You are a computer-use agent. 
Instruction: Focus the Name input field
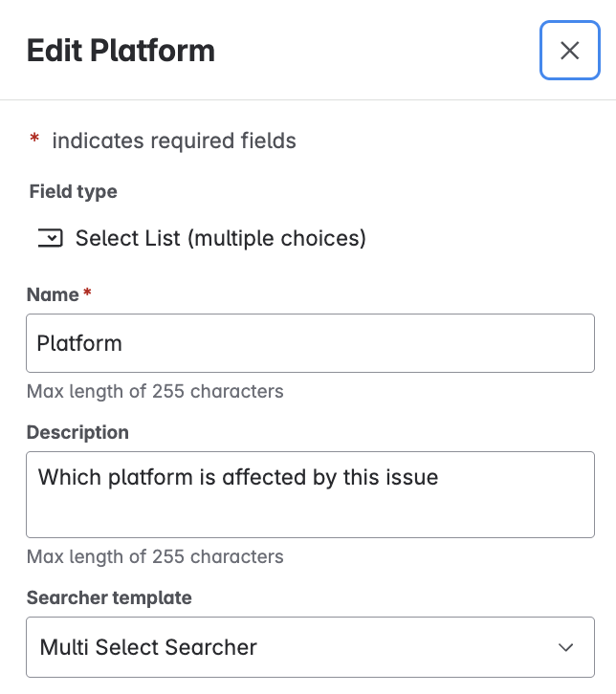pos(310,342)
